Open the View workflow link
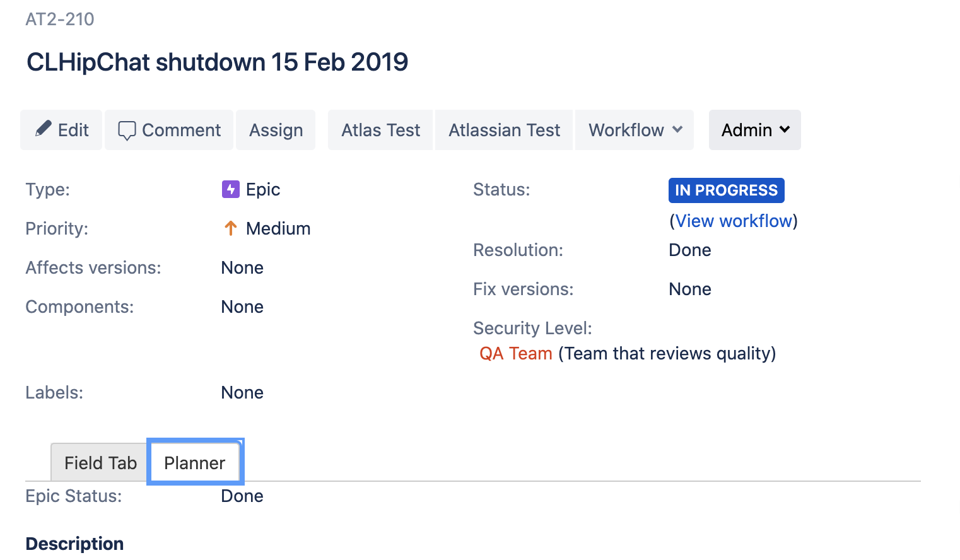 [734, 221]
